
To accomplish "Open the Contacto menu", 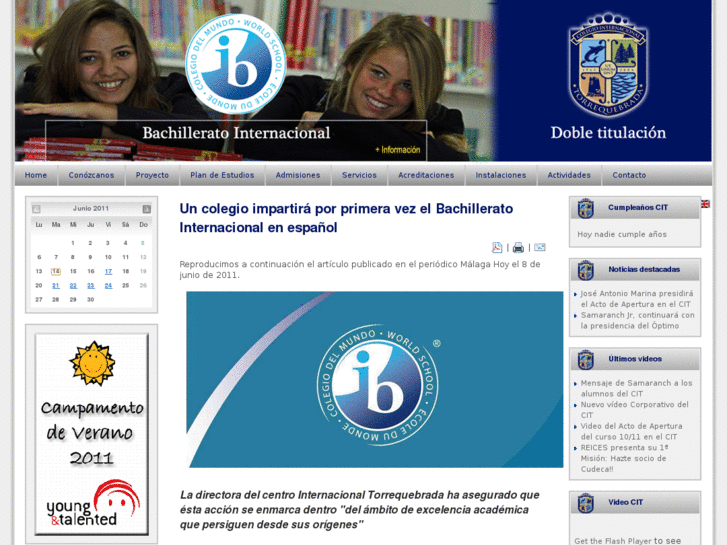I will click(x=629, y=175).
